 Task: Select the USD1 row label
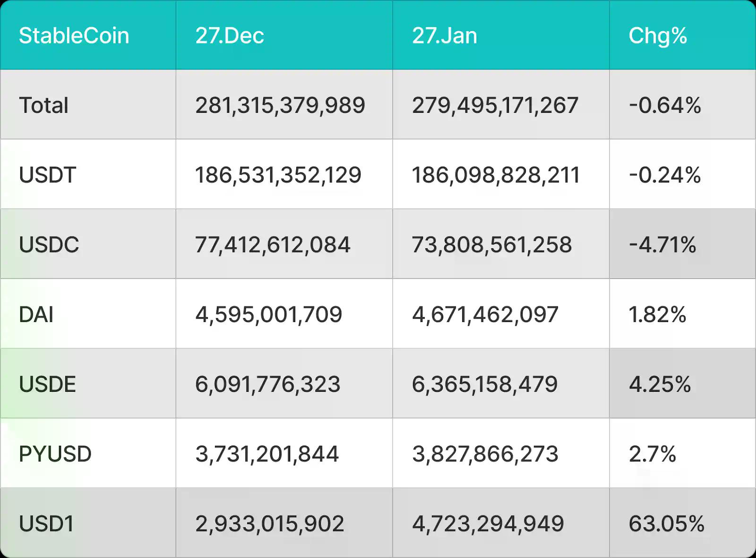(x=46, y=524)
